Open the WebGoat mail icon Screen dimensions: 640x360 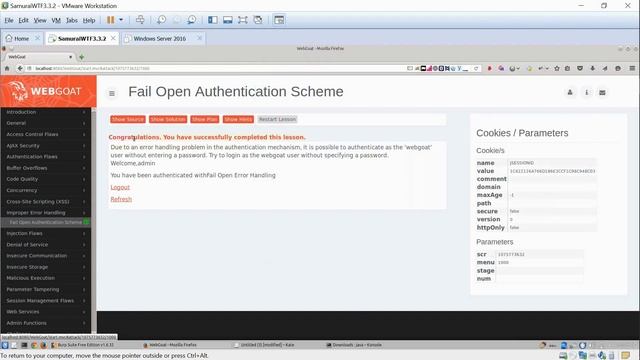click(x=602, y=93)
